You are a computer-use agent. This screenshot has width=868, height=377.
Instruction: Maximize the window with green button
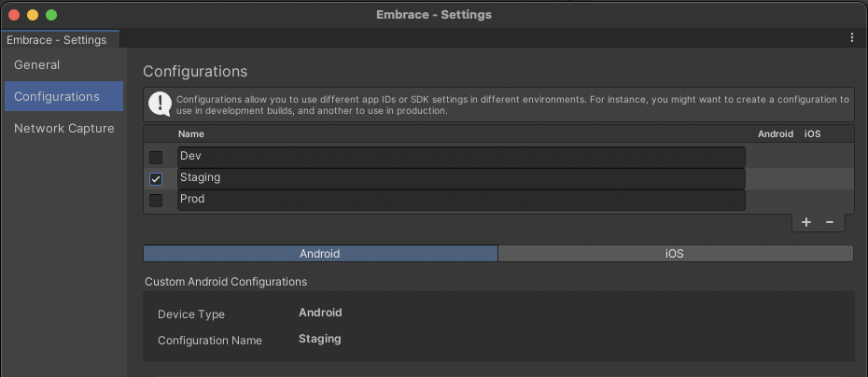point(51,15)
